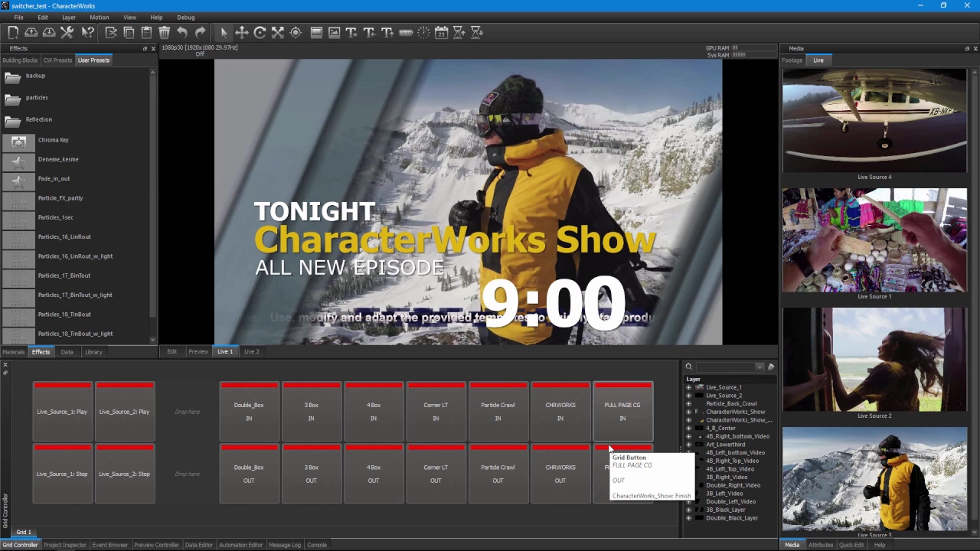Screen dimensions: 980x551
Task: Click the Live_Source_1: Play grid button
Action: click(62, 411)
